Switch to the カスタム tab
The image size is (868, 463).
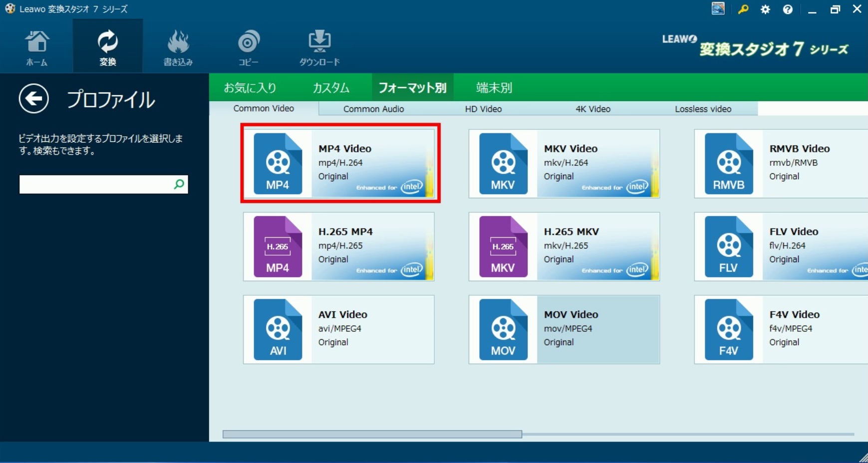[x=331, y=88]
